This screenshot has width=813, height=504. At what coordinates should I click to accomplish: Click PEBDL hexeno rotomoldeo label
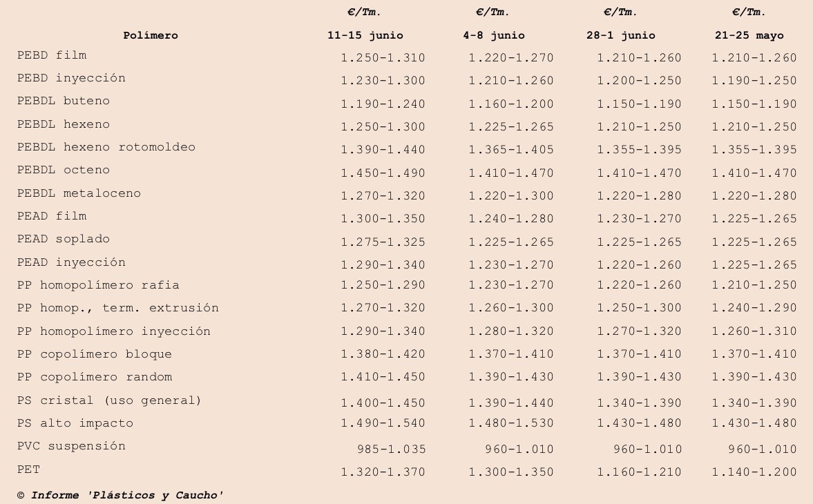106,146
